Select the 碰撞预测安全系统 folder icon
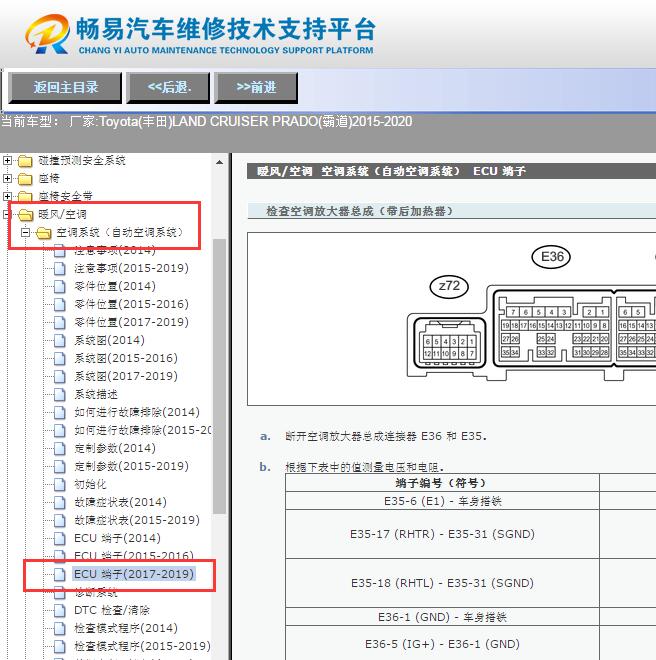Screen dimensions: 656x660 point(25,161)
